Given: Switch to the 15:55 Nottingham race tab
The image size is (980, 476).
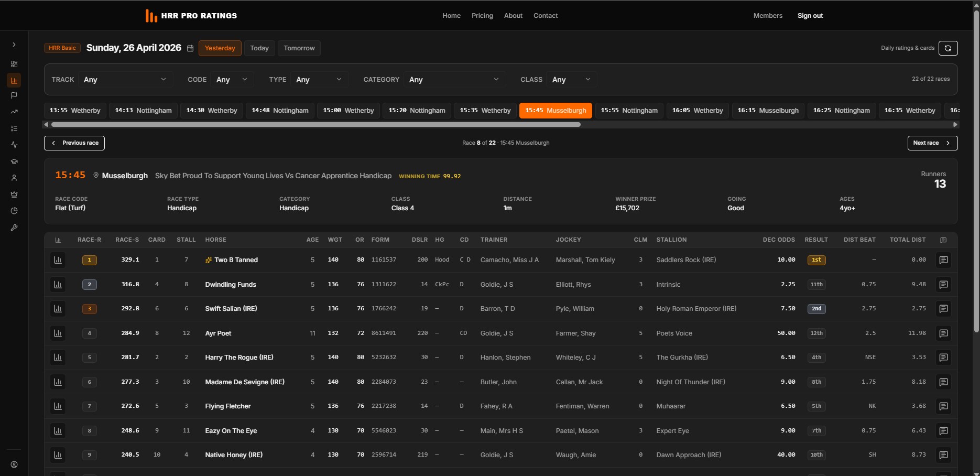Looking at the screenshot, I should tap(629, 111).
